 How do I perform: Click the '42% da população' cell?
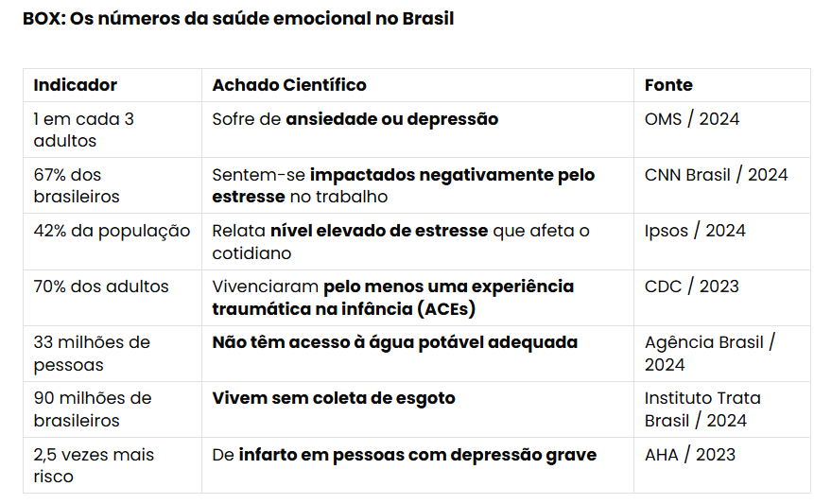112,231
